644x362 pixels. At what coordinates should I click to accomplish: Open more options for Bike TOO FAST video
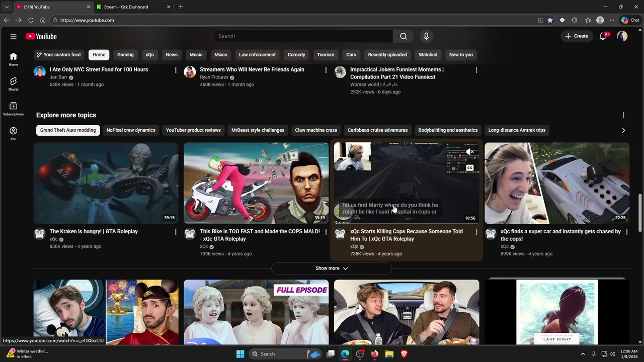(x=326, y=232)
